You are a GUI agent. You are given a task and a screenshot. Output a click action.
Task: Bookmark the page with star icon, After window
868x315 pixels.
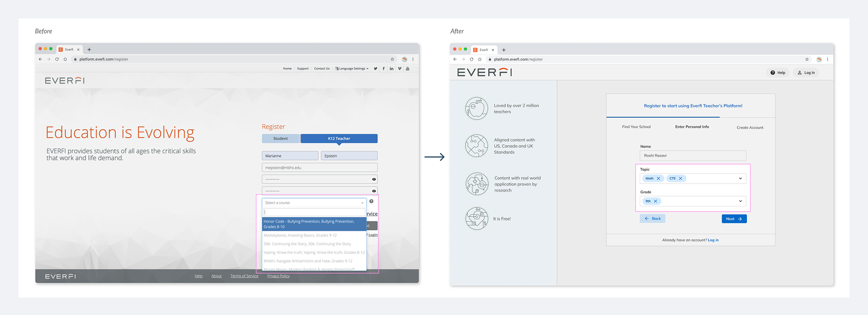[x=807, y=59]
